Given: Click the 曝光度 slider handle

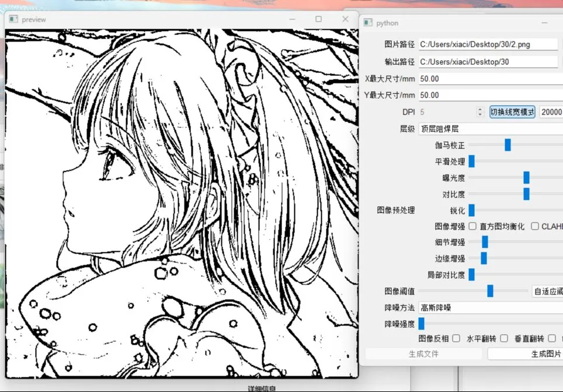Looking at the screenshot, I should (x=526, y=178).
